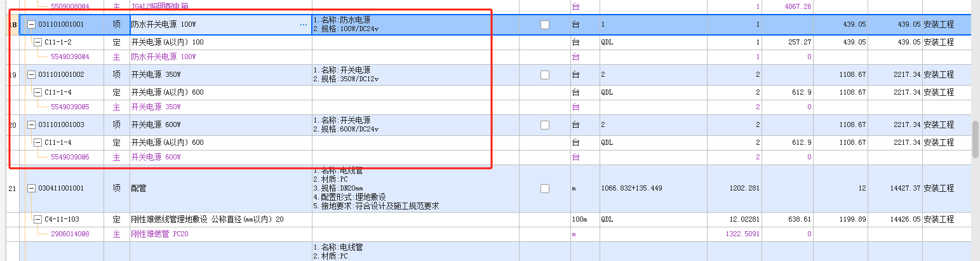
Task: Select the code cell 031101001002
Action: [x=61, y=75]
